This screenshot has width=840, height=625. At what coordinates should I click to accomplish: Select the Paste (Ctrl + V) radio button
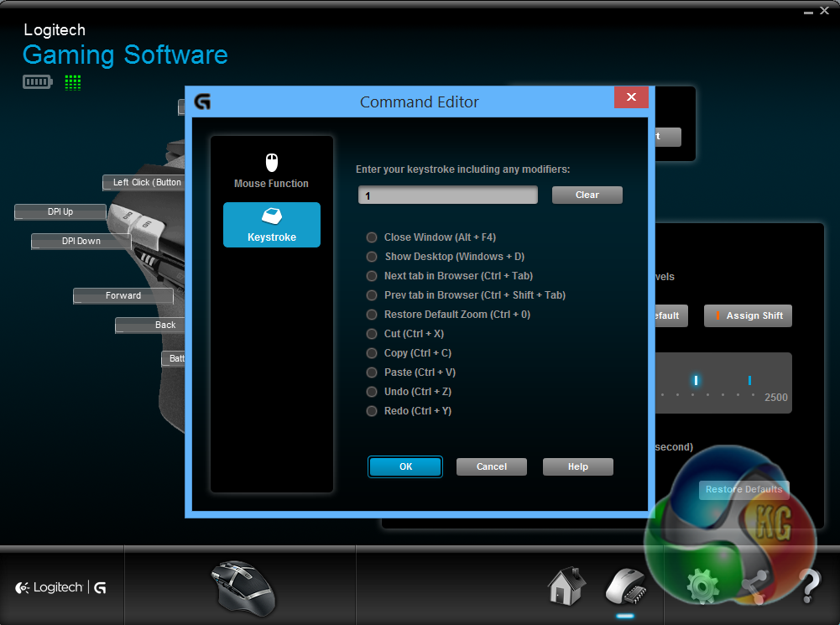pyautogui.click(x=372, y=372)
